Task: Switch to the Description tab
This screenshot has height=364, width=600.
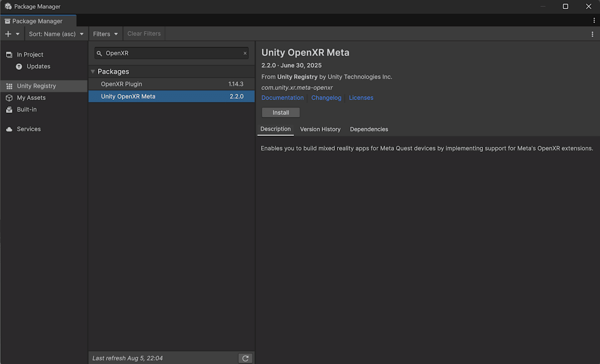Action: (275, 129)
